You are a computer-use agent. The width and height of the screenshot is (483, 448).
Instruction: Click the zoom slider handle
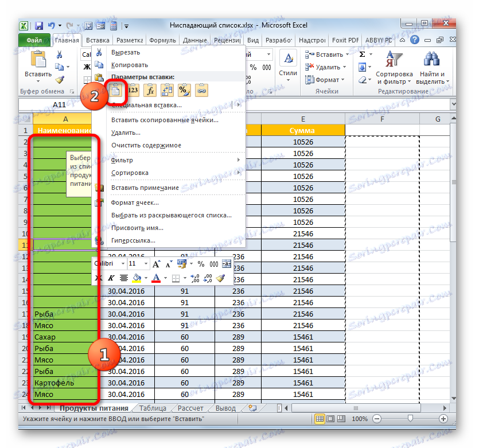410,419
